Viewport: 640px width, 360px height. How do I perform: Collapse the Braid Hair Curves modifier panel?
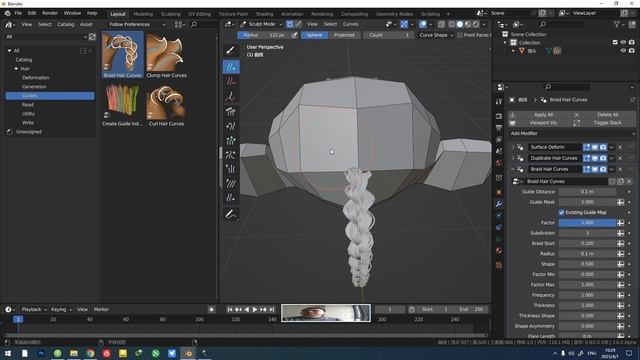pyautogui.click(x=513, y=169)
